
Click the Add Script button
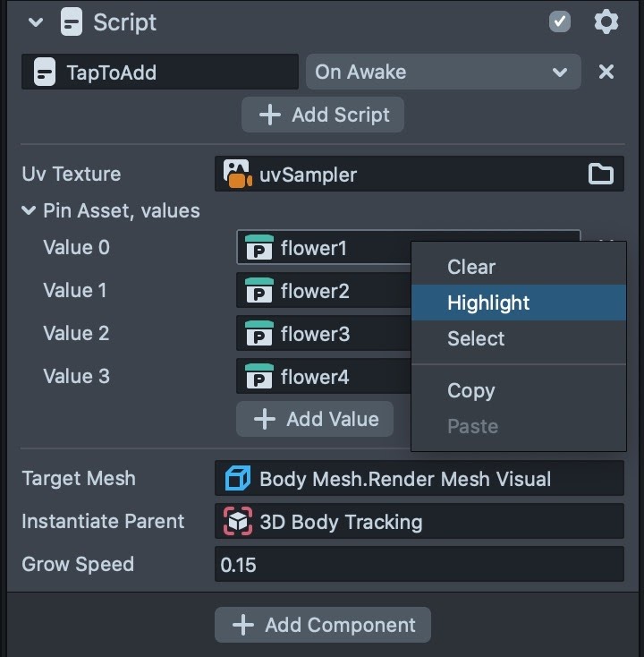(x=323, y=115)
